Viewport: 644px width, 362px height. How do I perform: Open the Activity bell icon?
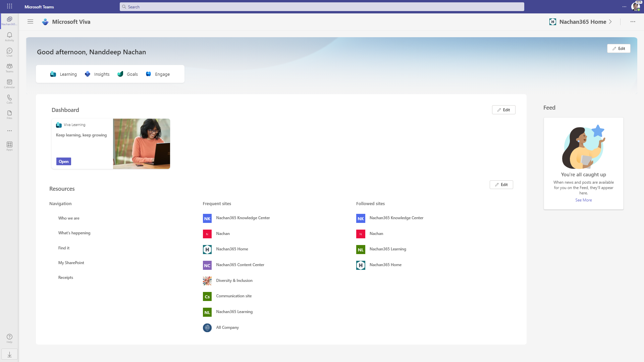coord(9,37)
